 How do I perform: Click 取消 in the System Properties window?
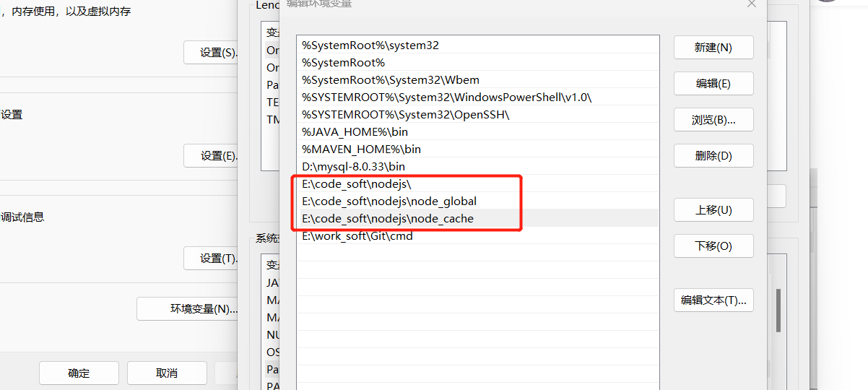pos(167,373)
